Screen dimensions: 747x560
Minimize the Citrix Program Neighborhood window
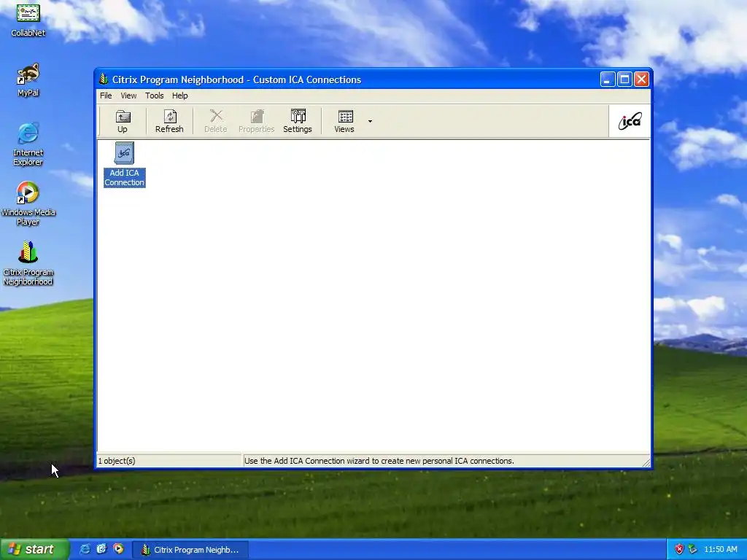608,79
